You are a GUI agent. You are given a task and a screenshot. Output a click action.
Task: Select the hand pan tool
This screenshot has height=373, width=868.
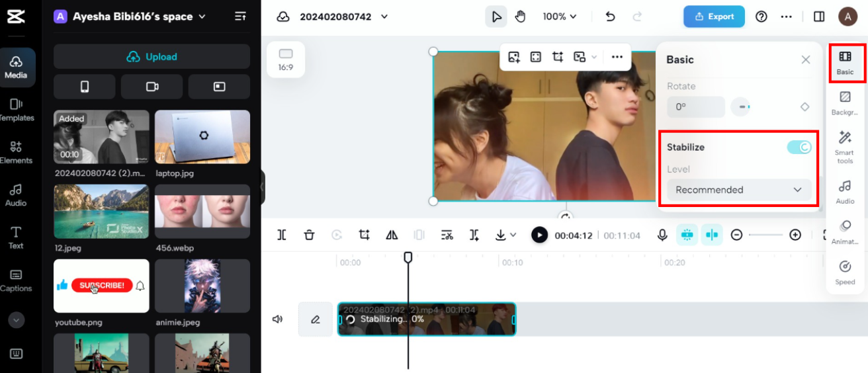520,17
